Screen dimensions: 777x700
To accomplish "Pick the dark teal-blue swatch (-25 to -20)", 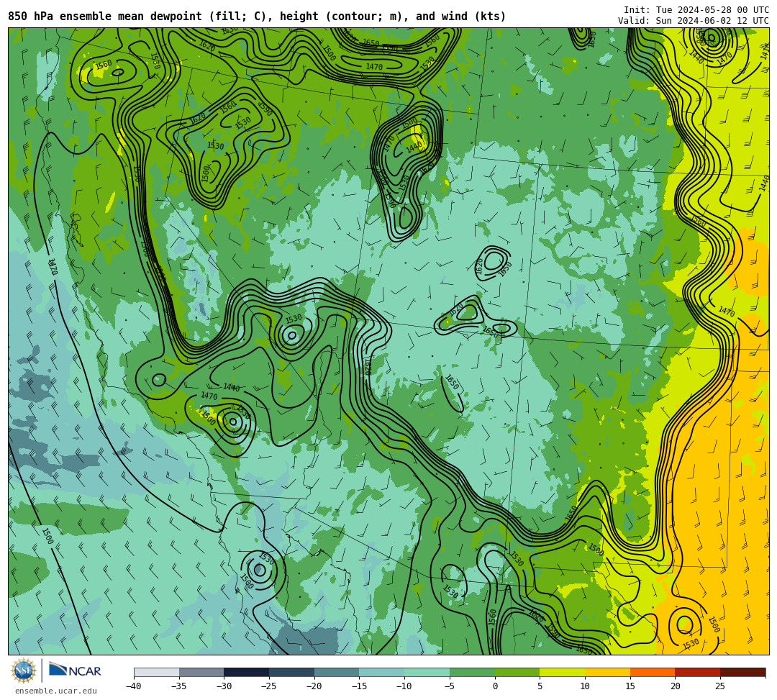I will tap(292, 672).
